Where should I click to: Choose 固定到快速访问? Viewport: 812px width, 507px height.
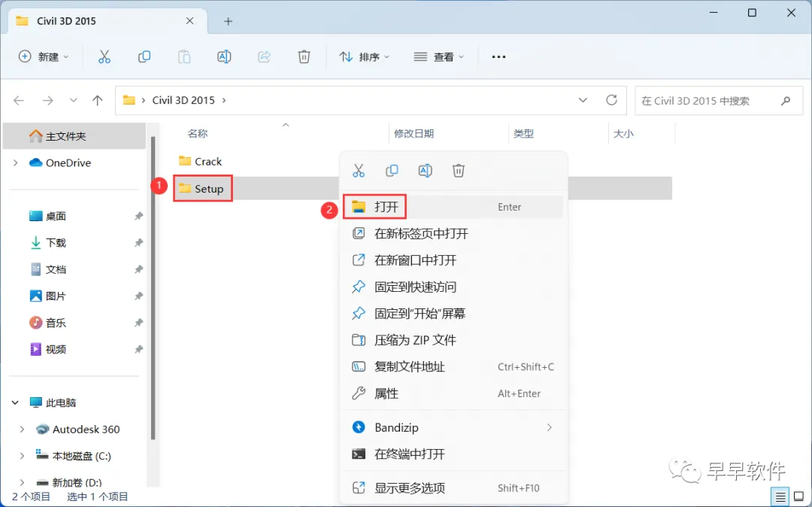[453, 287]
